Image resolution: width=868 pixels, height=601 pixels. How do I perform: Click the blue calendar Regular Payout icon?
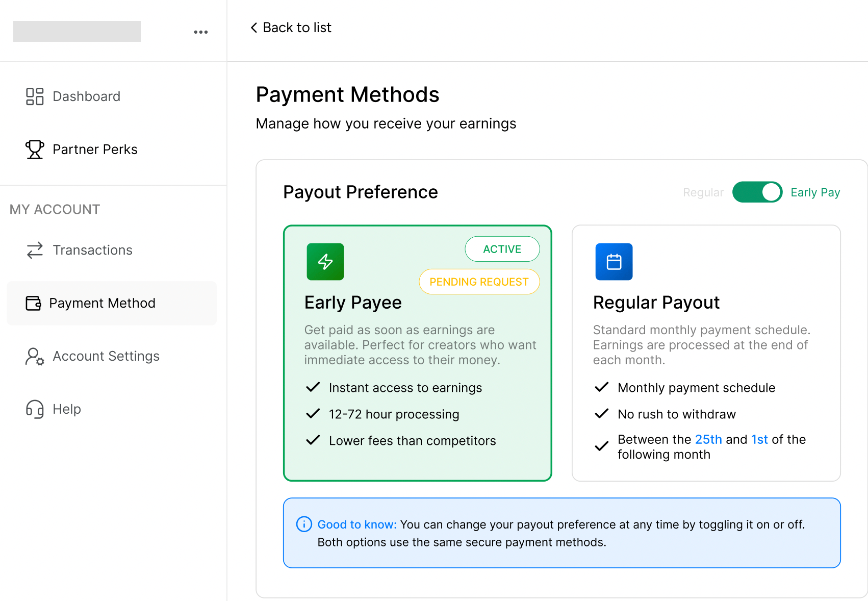pyautogui.click(x=614, y=262)
